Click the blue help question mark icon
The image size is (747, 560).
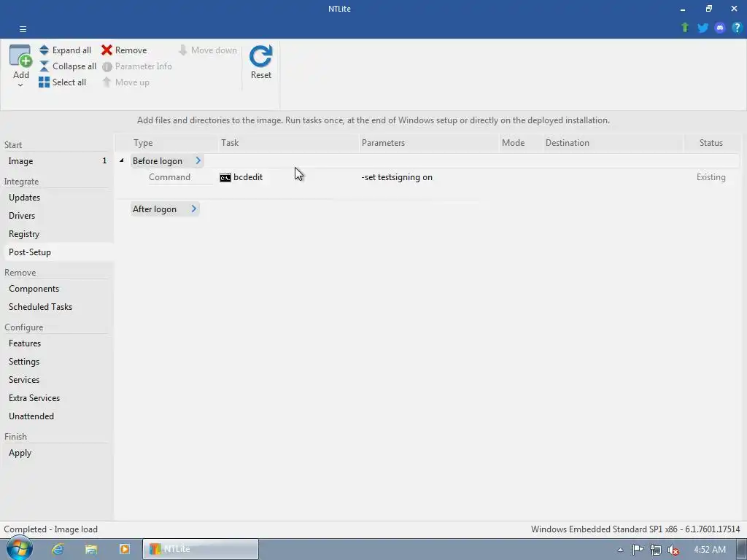(x=737, y=28)
